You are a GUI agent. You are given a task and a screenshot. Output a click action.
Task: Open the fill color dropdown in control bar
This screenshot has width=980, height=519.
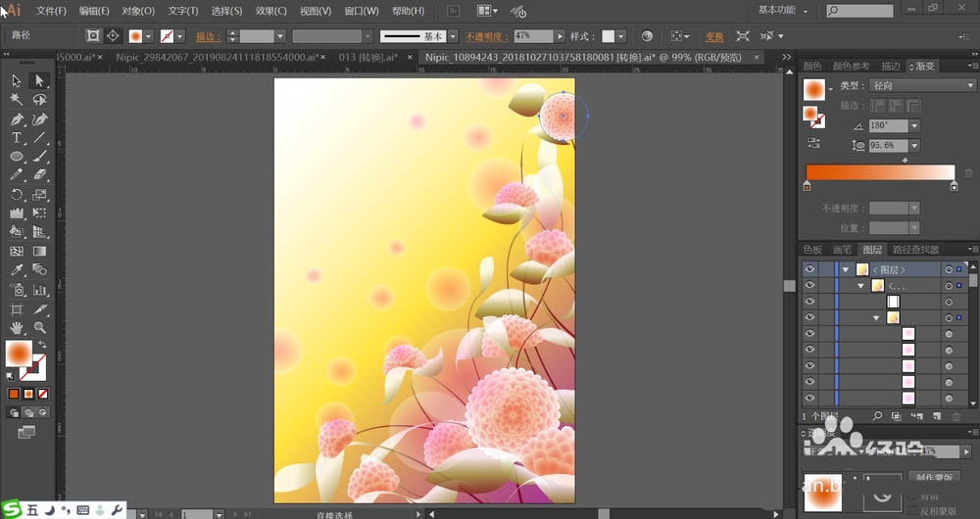(149, 37)
